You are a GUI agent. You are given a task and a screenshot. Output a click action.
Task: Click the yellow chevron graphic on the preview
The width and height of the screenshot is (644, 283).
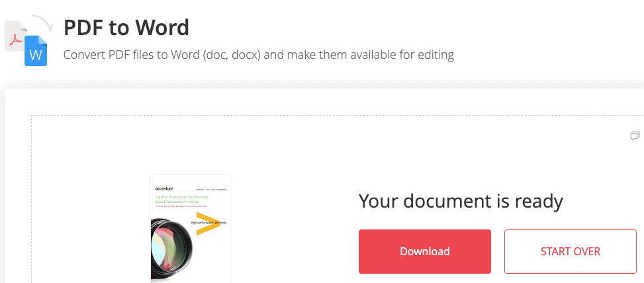[208, 224]
